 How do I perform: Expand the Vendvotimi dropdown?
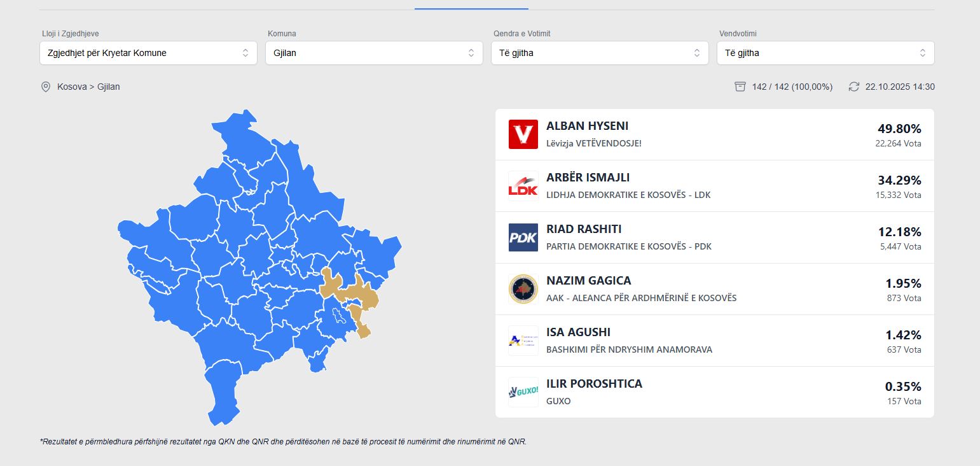[825, 53]
